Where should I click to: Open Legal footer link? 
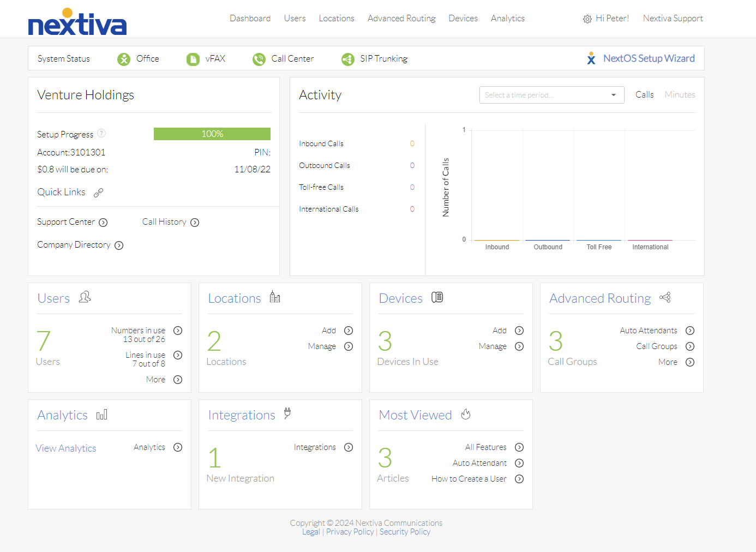pos(311,532)
